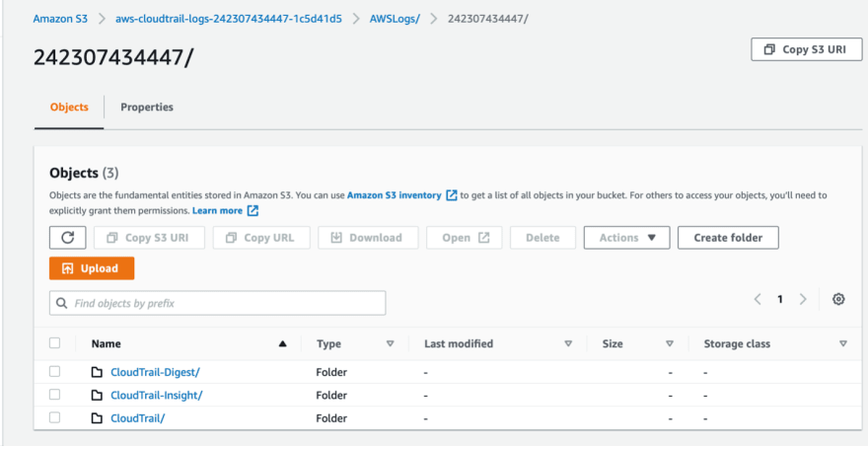Click the current 242307434447/ breadcrumb

pyautogui.click(x=487, y=19)
